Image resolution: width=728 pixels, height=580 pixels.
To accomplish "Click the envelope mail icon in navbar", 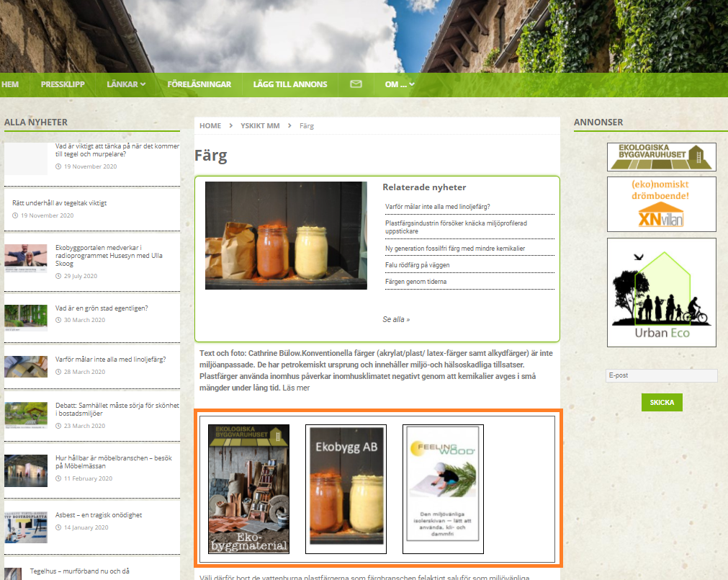I will (x=356, y=84).
